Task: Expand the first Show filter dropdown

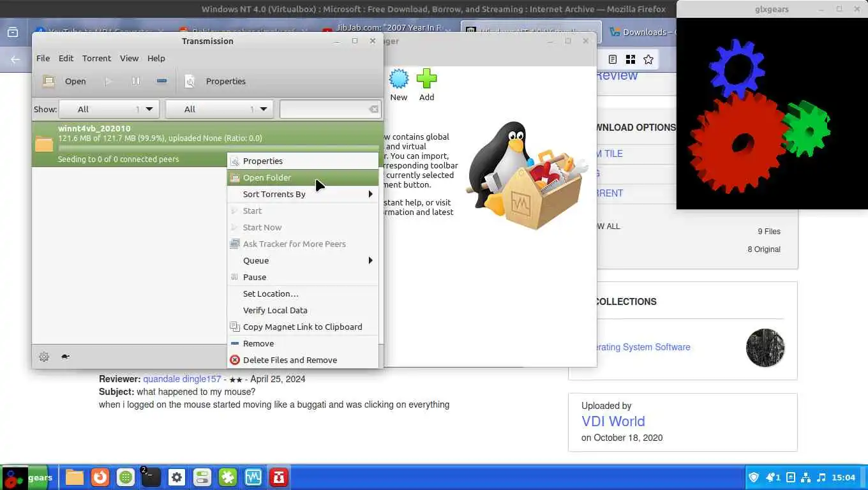Action: click(x=109, y=109)
